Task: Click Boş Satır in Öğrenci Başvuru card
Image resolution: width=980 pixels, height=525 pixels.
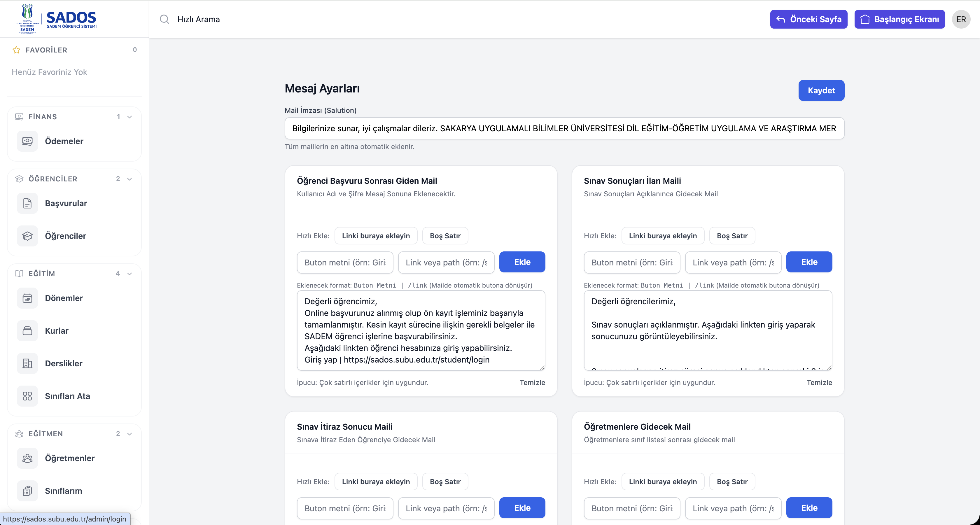Action: click(x=445, y=235)
